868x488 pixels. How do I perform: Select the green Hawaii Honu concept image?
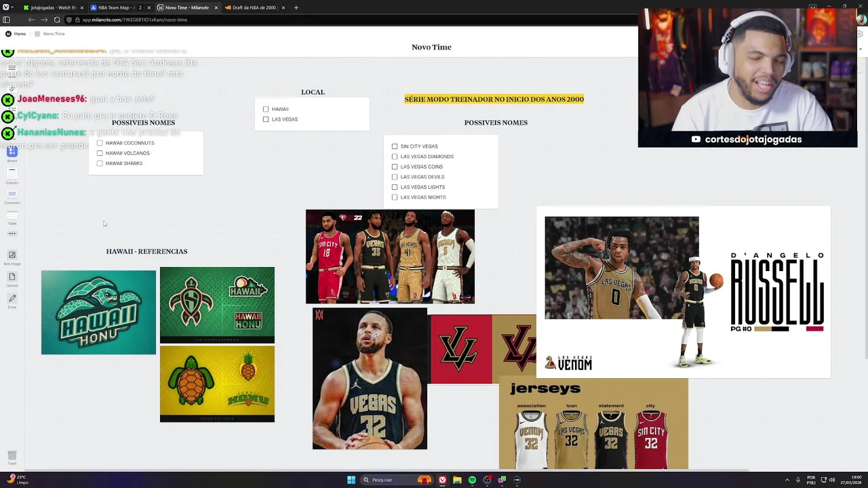[217, 305]
